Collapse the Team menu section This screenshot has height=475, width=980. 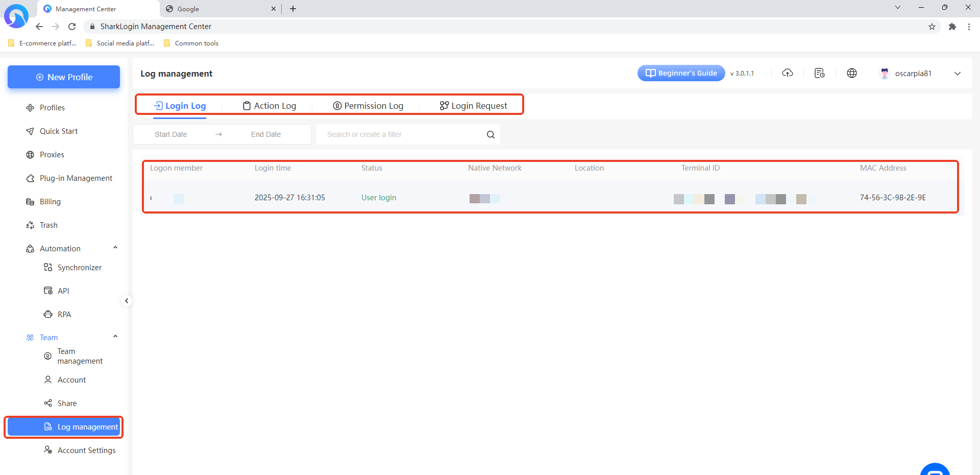click(x=115, y=337)
